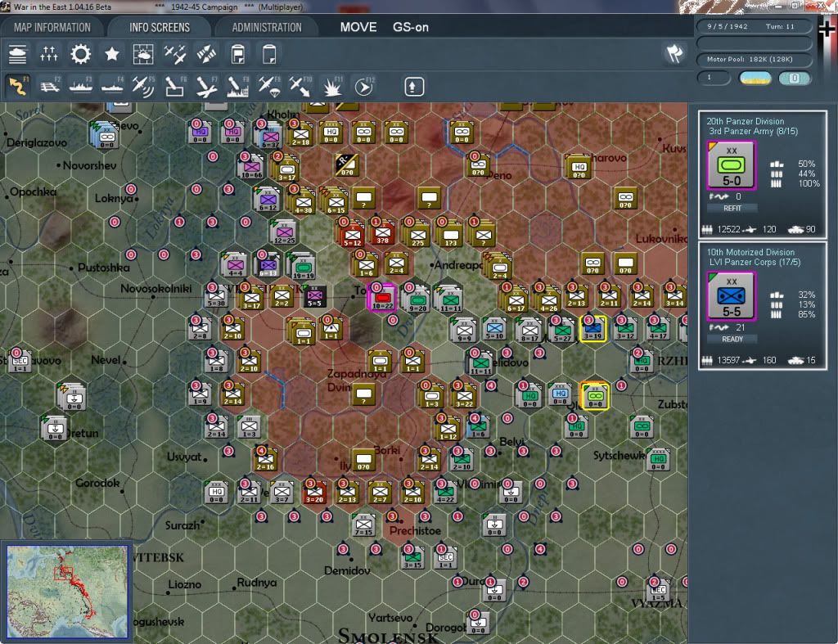
Task: Click the MOVE mode label
Action: 358,27
